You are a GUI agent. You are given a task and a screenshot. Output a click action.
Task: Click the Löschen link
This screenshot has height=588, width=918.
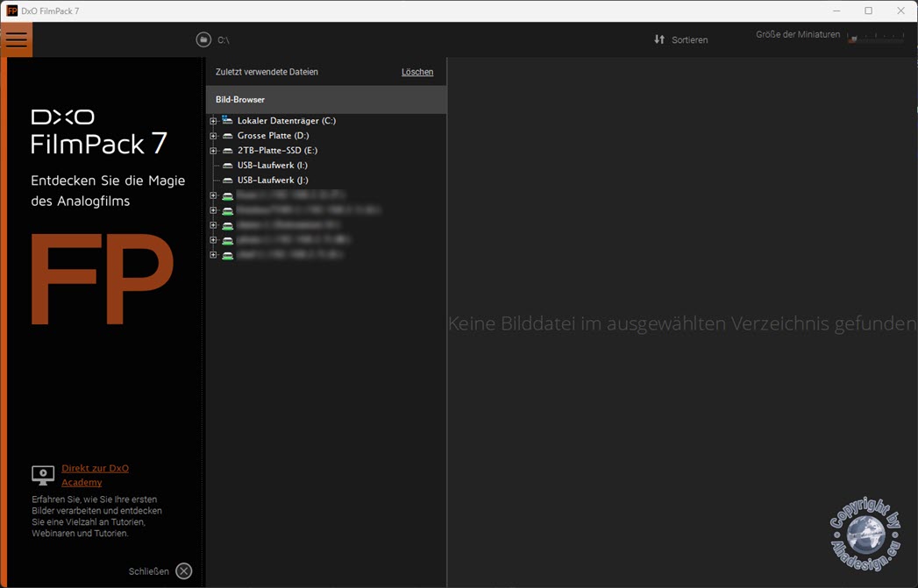(x=417, y=72)
